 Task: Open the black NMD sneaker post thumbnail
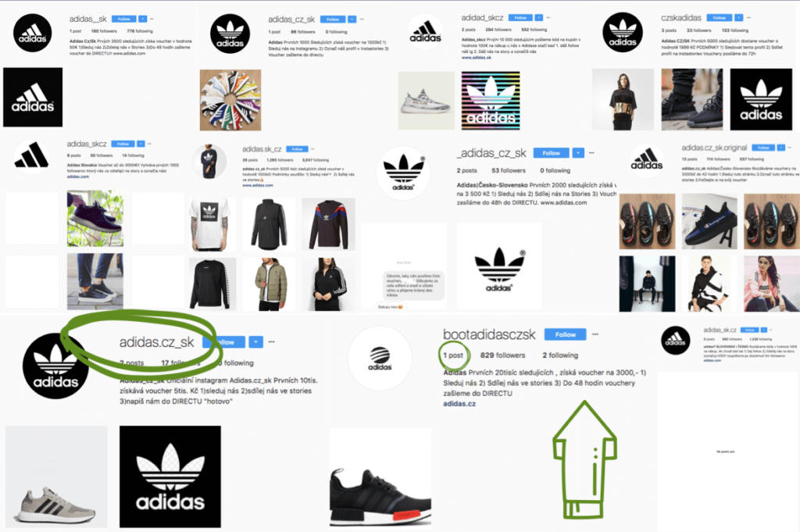380,478
